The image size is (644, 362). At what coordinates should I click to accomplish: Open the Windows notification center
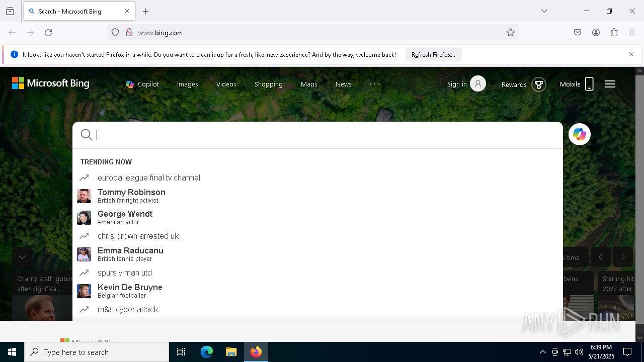point(627,352)
